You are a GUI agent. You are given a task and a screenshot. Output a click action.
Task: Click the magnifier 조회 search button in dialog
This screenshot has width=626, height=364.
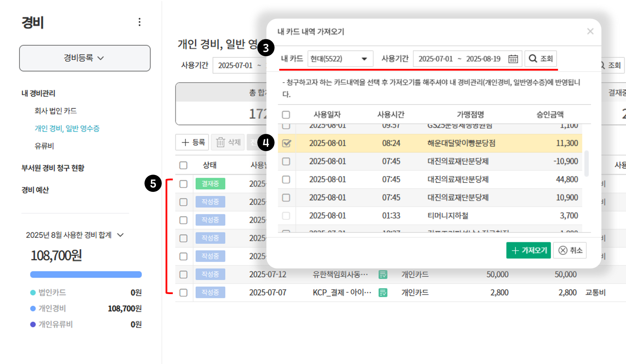click(541, 59)
